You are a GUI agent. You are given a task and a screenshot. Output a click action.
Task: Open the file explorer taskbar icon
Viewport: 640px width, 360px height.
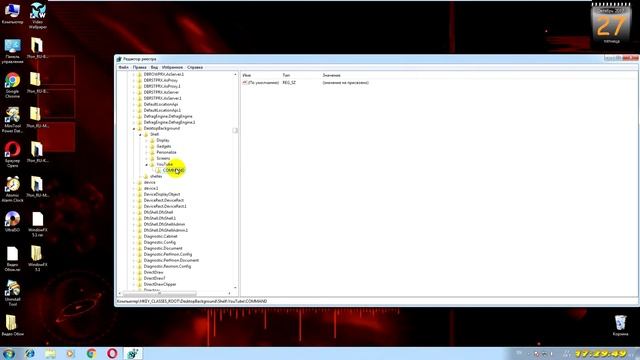coord(50,353)
